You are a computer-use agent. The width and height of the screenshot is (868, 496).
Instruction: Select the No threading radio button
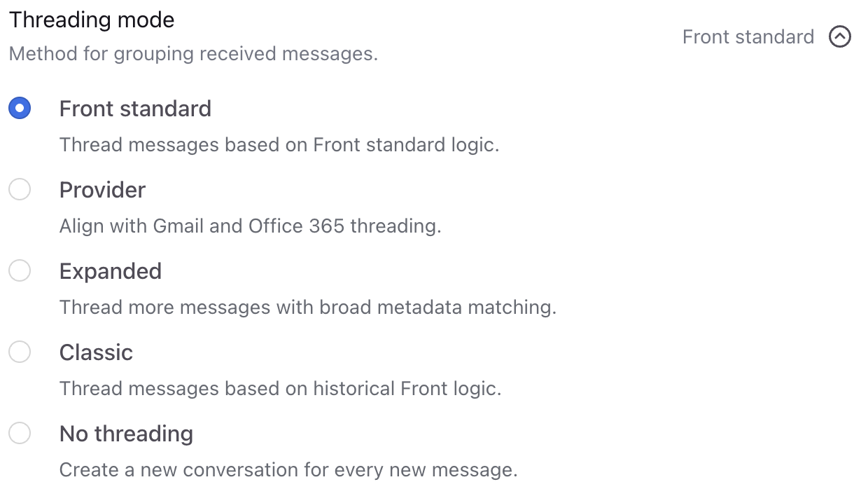(x=20, y=434)
